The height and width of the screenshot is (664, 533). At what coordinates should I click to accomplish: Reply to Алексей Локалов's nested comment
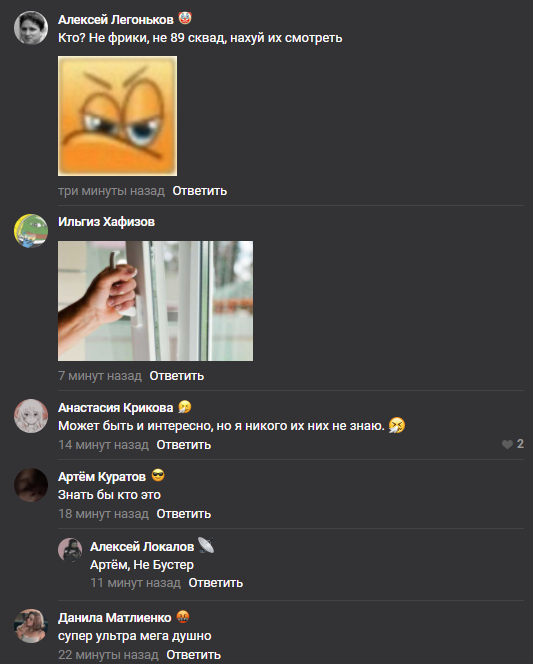point(215,583)
